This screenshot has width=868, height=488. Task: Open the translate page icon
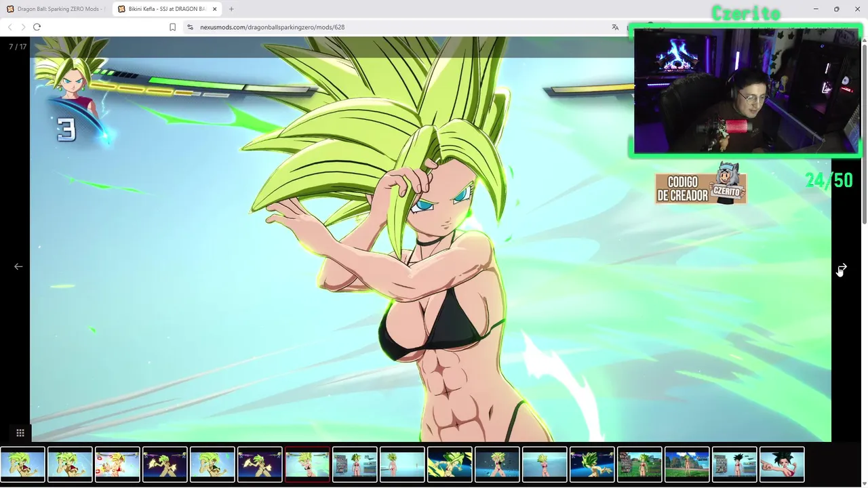[615, 27]
